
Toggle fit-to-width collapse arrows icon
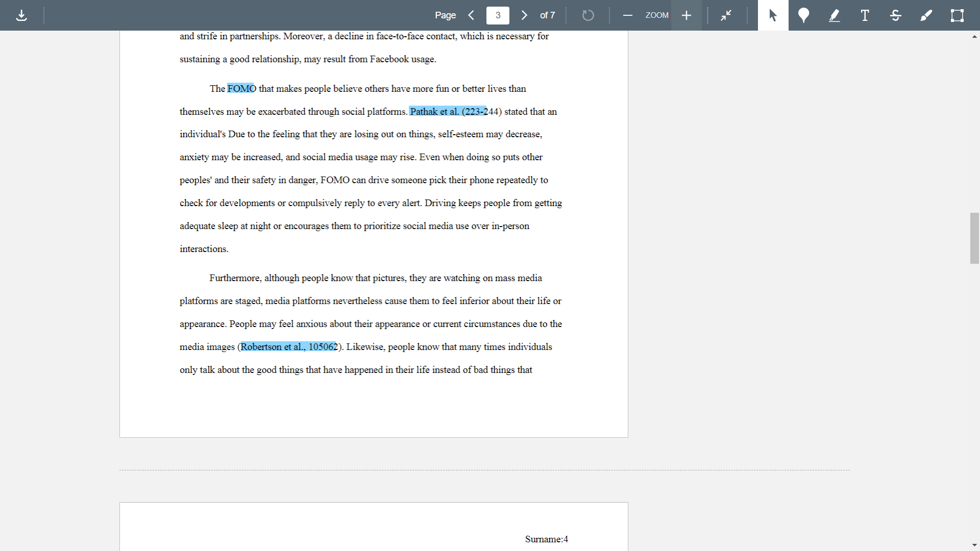726,15
